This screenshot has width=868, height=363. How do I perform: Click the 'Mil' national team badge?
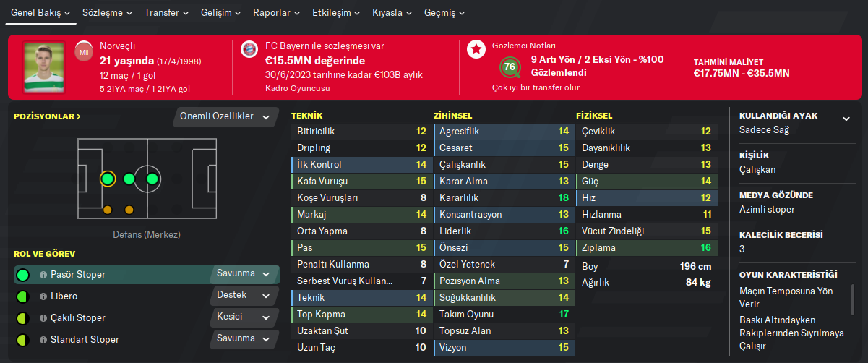[83, 50]
